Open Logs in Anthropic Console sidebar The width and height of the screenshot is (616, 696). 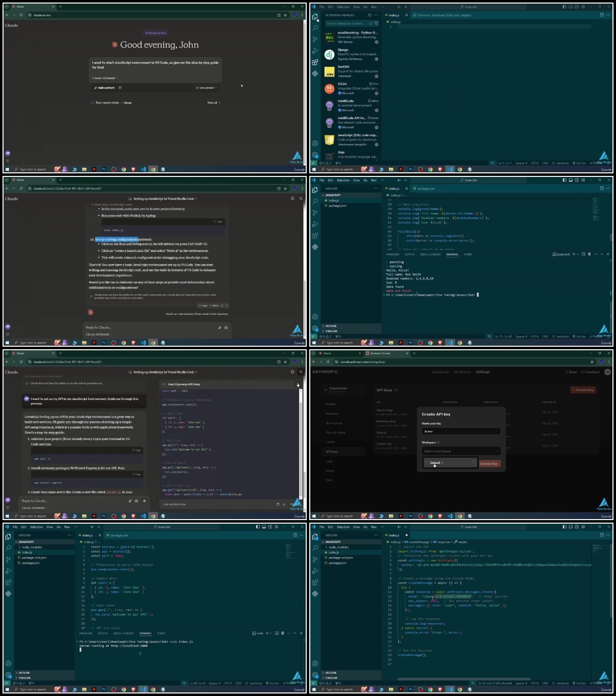tap(330, 461)
